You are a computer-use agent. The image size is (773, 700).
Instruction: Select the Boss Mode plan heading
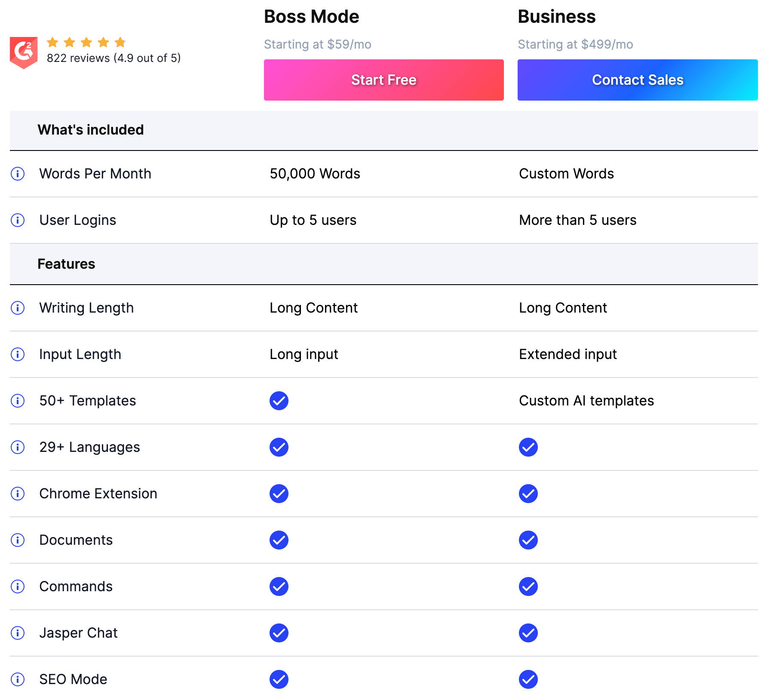312,17
